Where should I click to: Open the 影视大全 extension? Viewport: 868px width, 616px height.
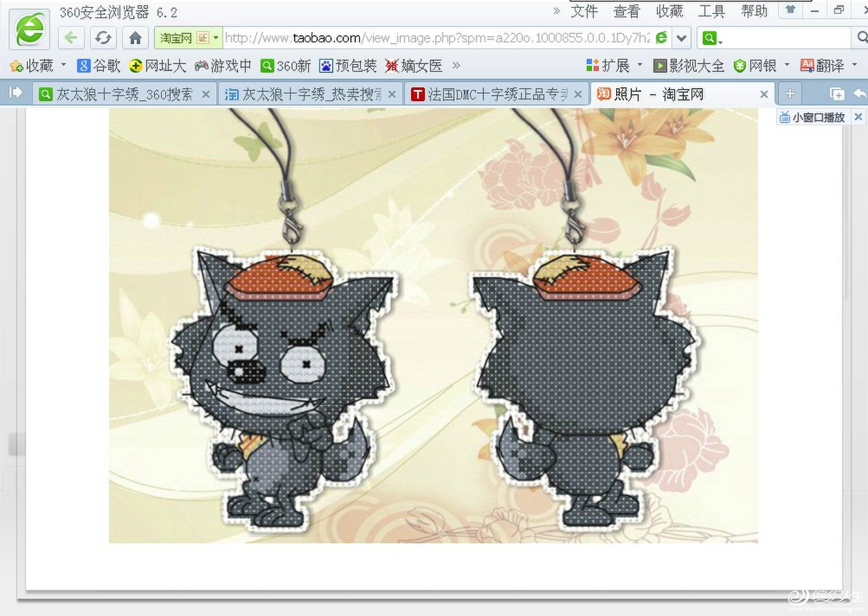coord(688,66)
